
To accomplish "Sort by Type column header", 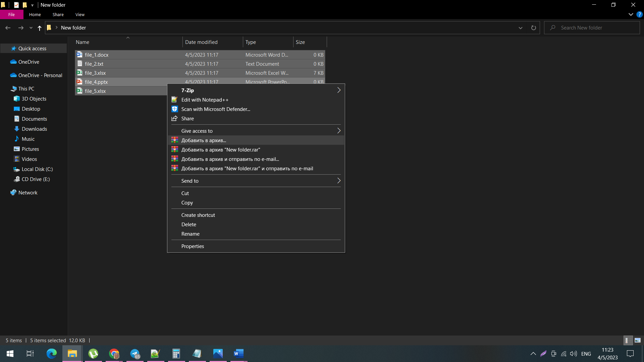I will 268,42.
